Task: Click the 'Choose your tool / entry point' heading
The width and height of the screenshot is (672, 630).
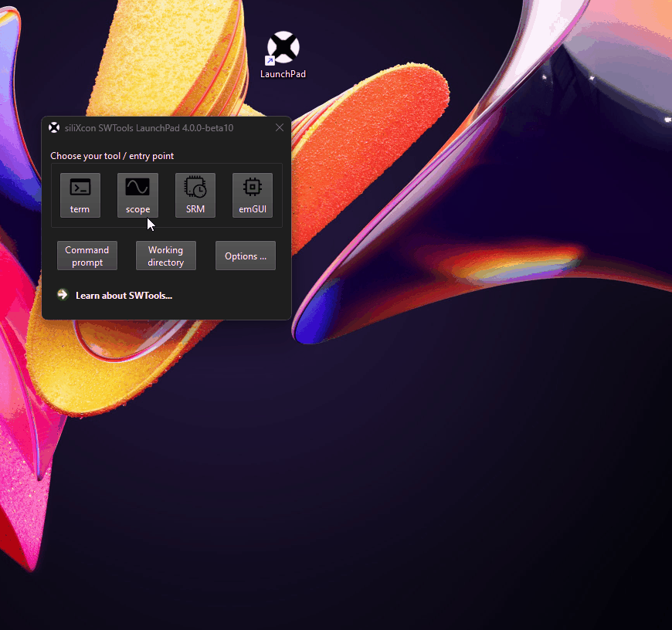Action: [x=112, y=156]
